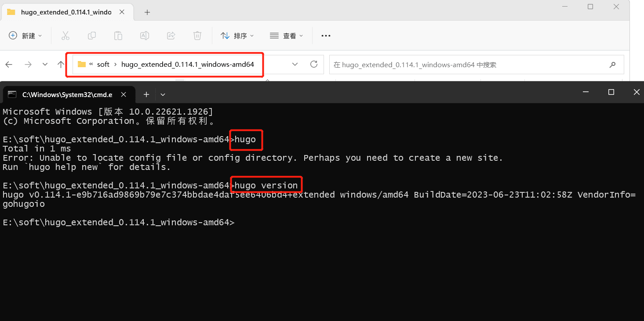
Task: Maximize the File Explorer window
Action: [x=590, y=7]
